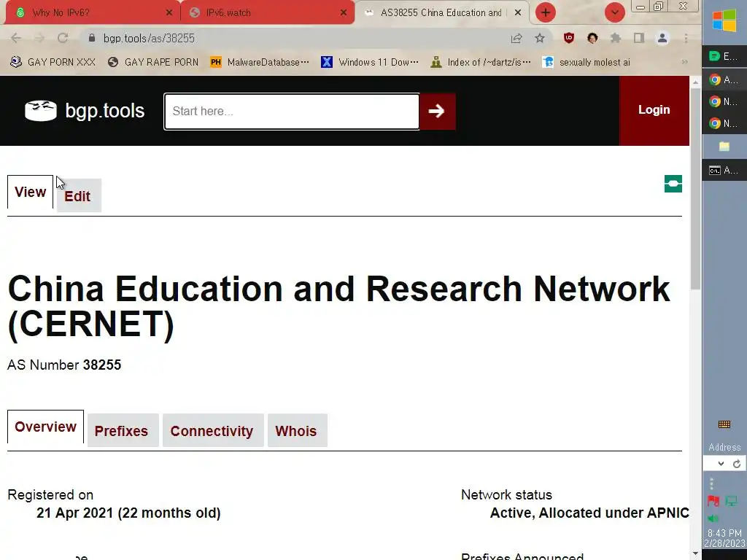Submit search with the arrow button

[x=437, y=112]
